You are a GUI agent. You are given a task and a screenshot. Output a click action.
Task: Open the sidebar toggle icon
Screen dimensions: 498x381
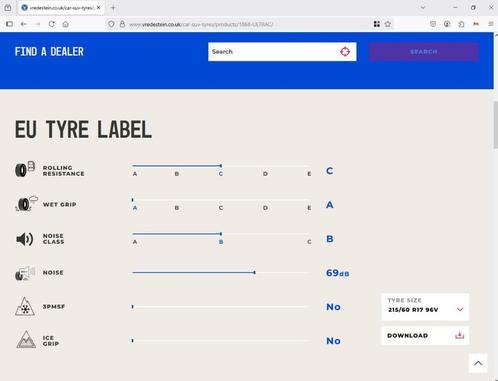click(x=9, y=24)
